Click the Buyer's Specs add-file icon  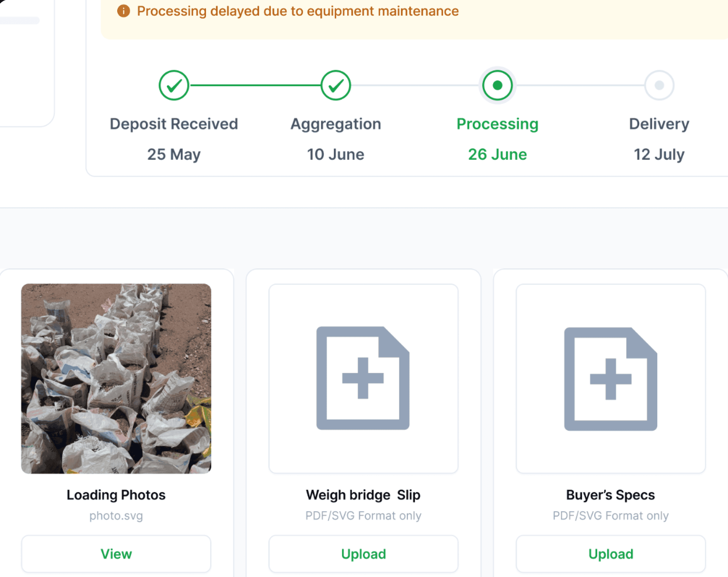610,379
